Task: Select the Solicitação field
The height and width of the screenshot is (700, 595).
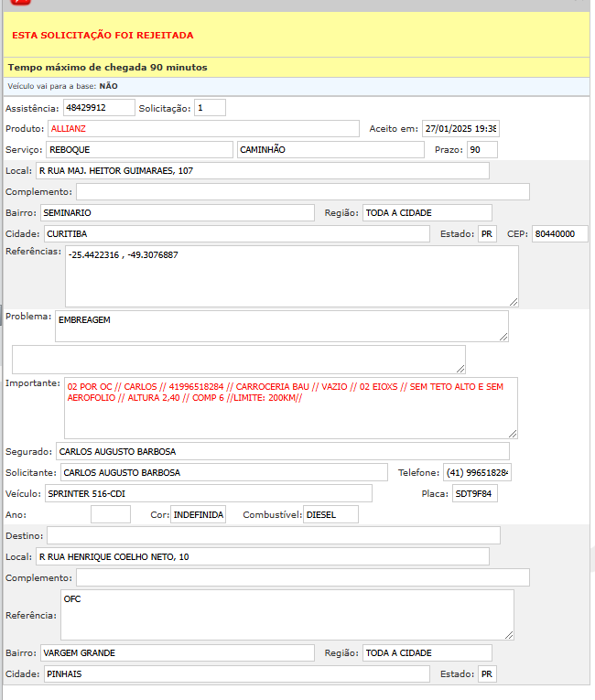Action: click(x=210, y=108)
